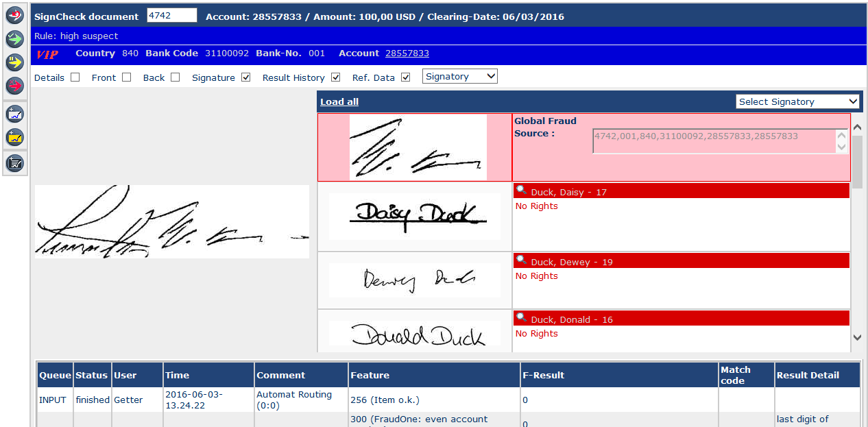This screenshot has width=868, height=427.
Task: Click the green checkmark arrow icon
Action: (x=15, y=39)
